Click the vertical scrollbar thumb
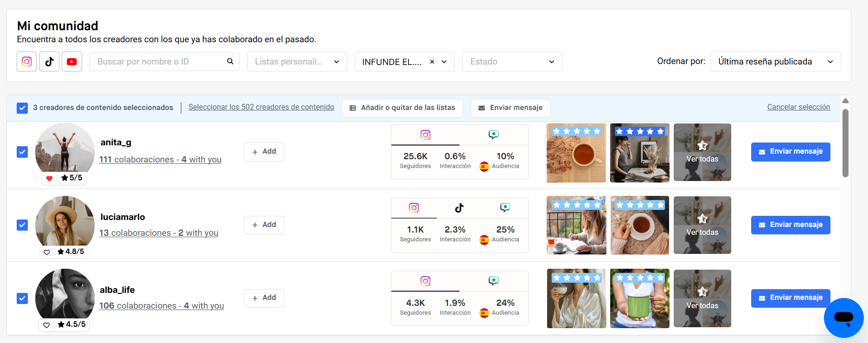The width and height of the screenshot is (868, 343). (x=845, y=143)
